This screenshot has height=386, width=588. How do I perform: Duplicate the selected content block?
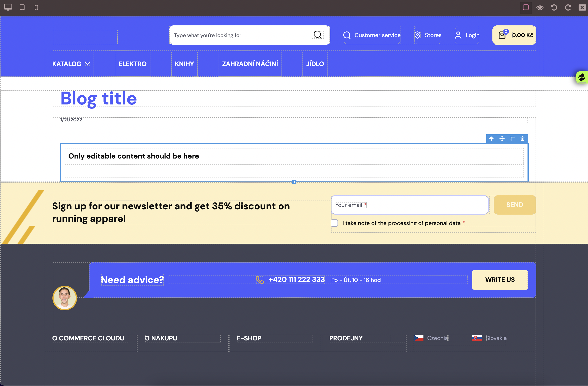512,139
